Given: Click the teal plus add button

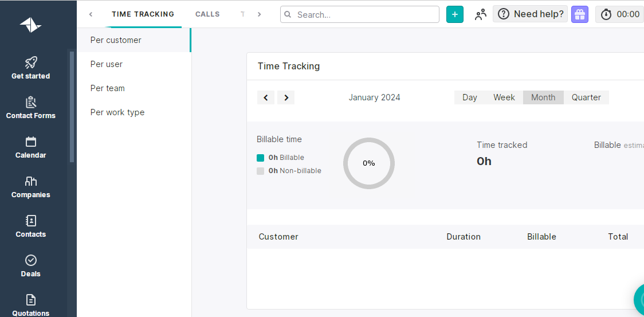Looking at the screenshot, I should coord(455,14).
